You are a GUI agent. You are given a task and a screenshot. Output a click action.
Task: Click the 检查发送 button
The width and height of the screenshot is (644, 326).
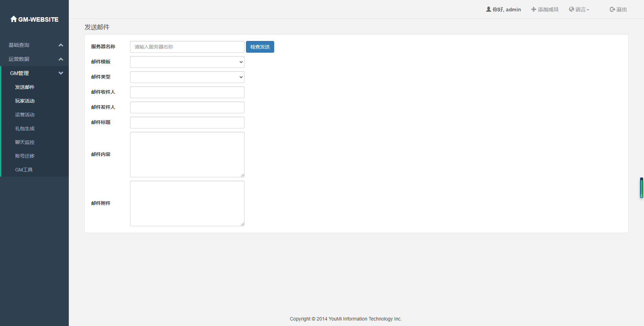pos(260,47)
